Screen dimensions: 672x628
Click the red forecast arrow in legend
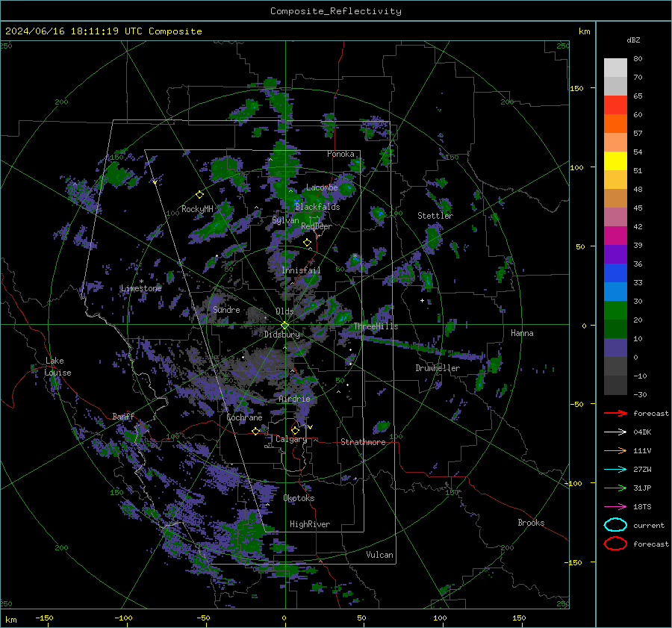615,413
